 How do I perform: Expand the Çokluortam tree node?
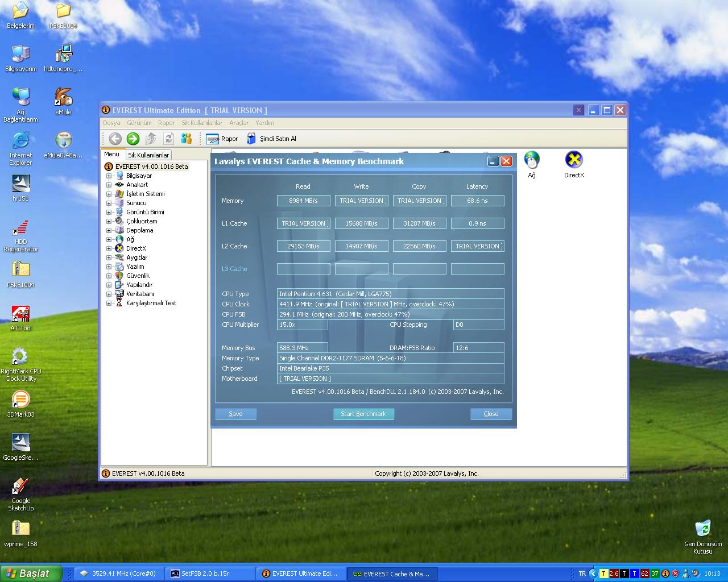click(x=109, y=221)
